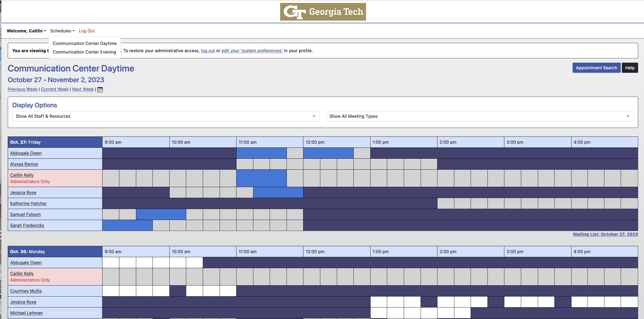Open the Show All Staff & Resources dropdown
The height and width of the screenshot is (319, 644).
(x=166, y=116)
